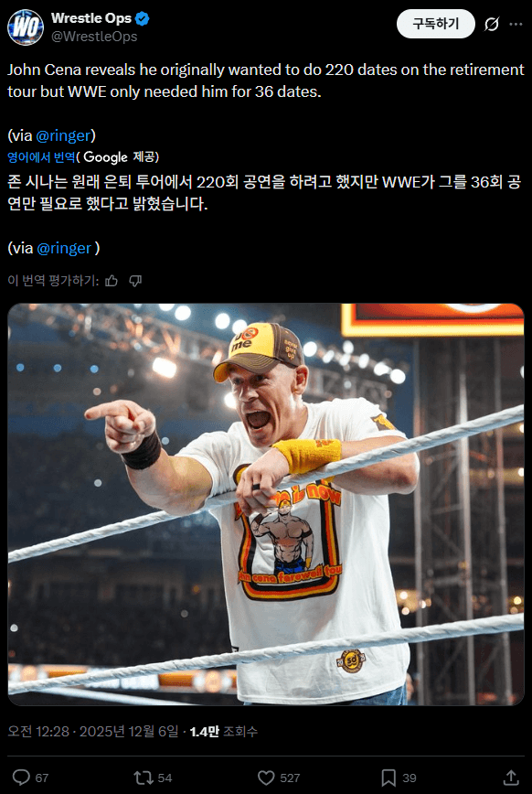The height and width of the screenshot is (794, 532).
Task: Click the 구독하기 subscribe button
Action: click(436, 24)
